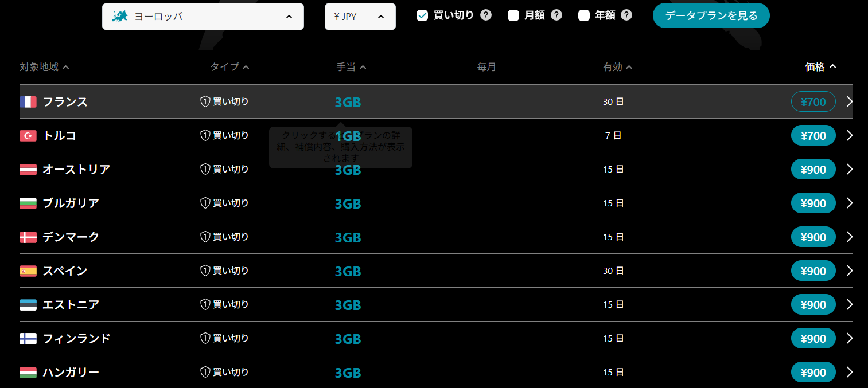Click the ¥700 price button for トルコ
Viewport: 868px width, 388px height.
click(x=813, y=136)
